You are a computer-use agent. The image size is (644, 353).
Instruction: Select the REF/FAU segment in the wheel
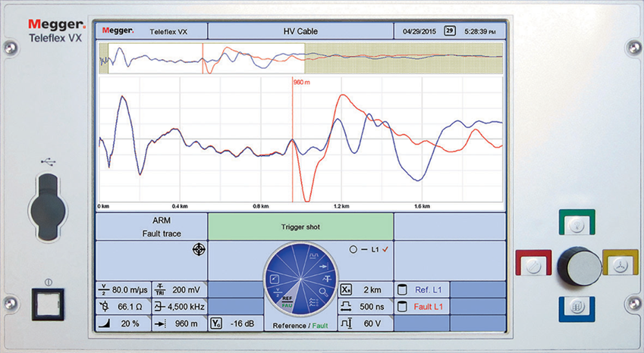[x=287, y=302]
